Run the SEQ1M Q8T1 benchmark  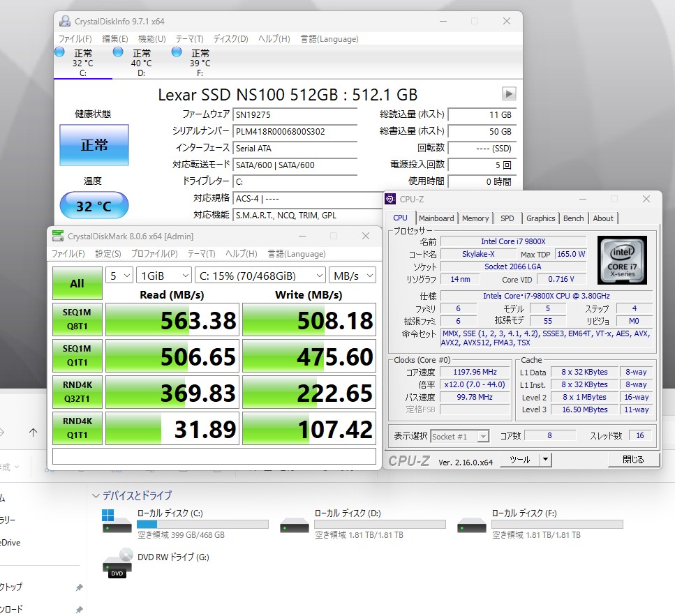[x=77, y=320]
